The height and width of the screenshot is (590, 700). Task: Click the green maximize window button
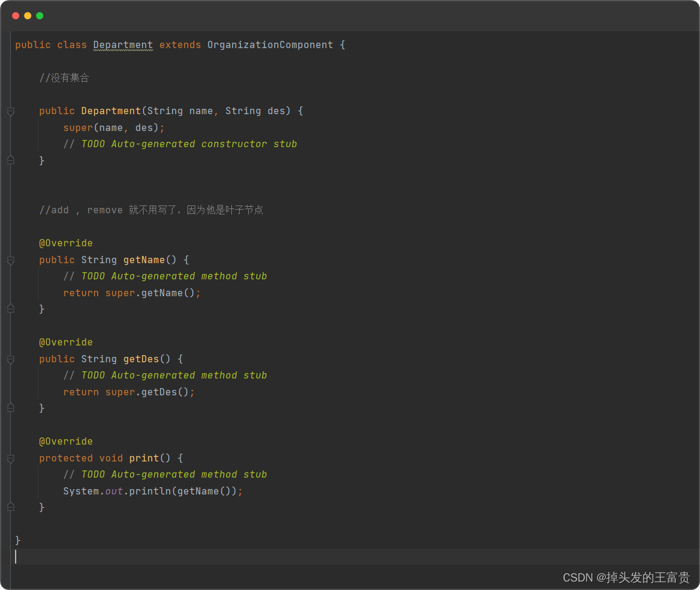tap(40, 16)
